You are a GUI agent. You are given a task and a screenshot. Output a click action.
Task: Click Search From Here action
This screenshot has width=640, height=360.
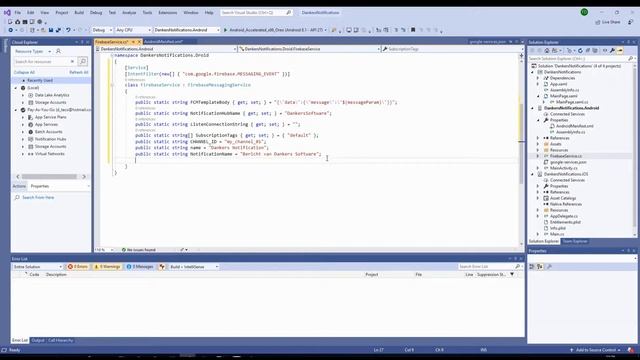(38, 198)
